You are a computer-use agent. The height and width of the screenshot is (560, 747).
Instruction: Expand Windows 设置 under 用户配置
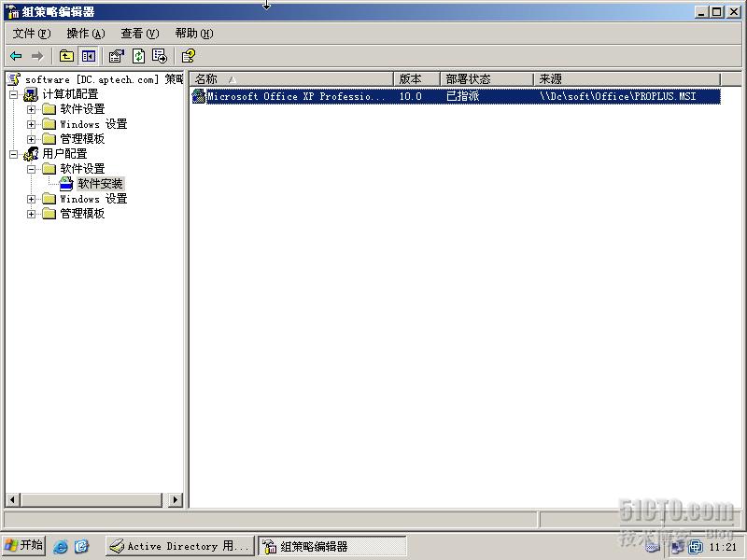click(32, 199)
